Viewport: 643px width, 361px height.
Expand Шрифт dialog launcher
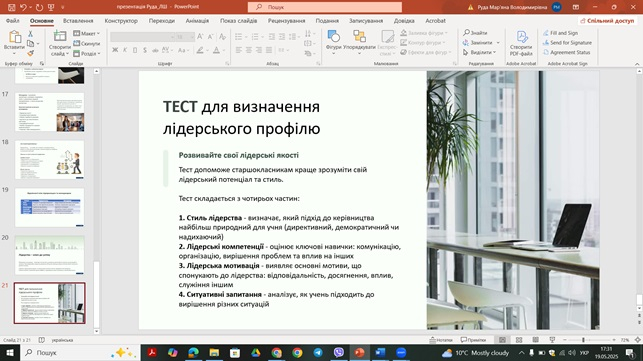(x=227, y=64)
